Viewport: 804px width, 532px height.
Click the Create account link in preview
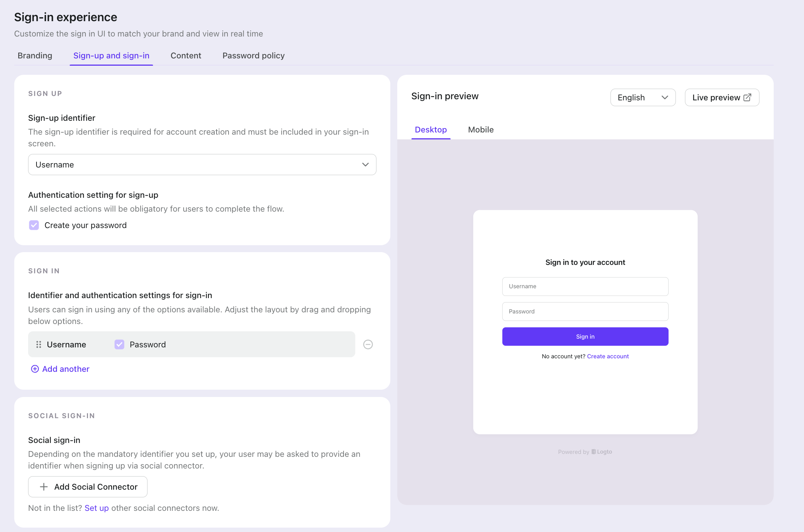607,356
